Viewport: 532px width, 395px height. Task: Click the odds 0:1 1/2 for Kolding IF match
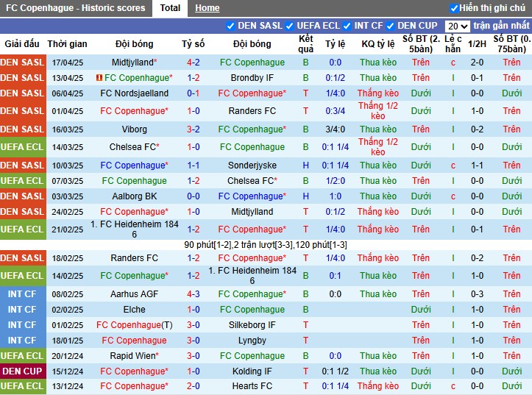pos(336,371)
